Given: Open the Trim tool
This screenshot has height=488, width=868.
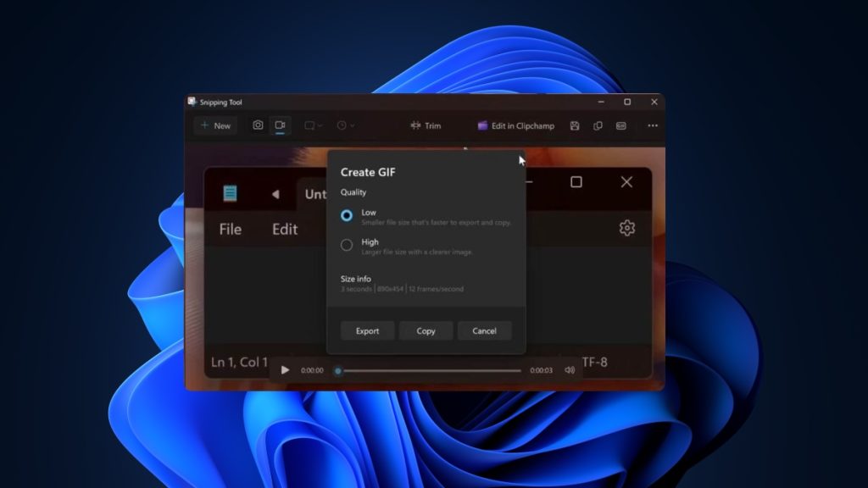Looking at the screenshot, I should tap(425, 125).
